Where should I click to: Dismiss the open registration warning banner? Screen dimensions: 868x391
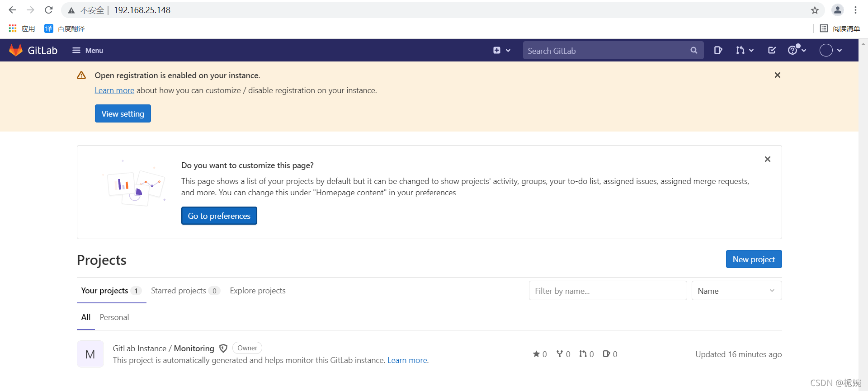[778, 75]
